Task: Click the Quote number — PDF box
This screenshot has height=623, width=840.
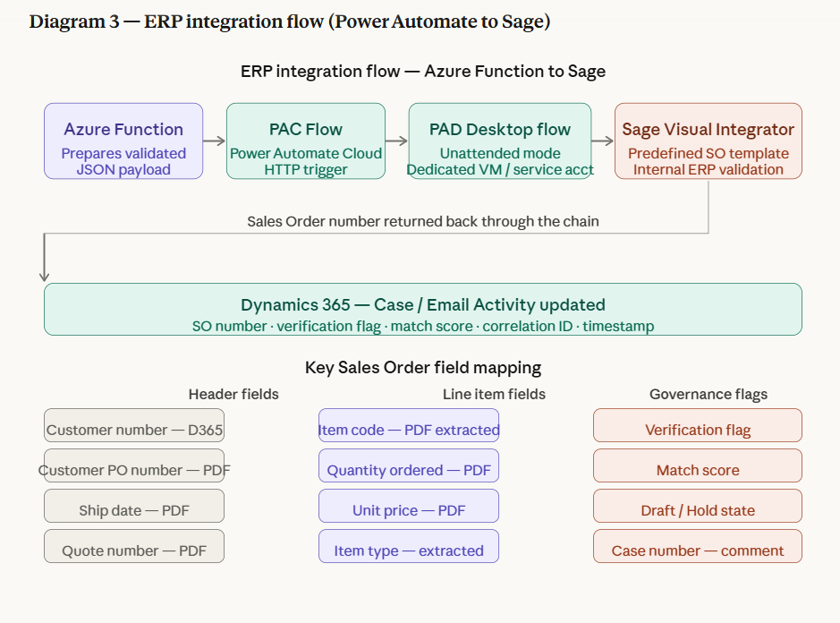Action: (134, 546)
